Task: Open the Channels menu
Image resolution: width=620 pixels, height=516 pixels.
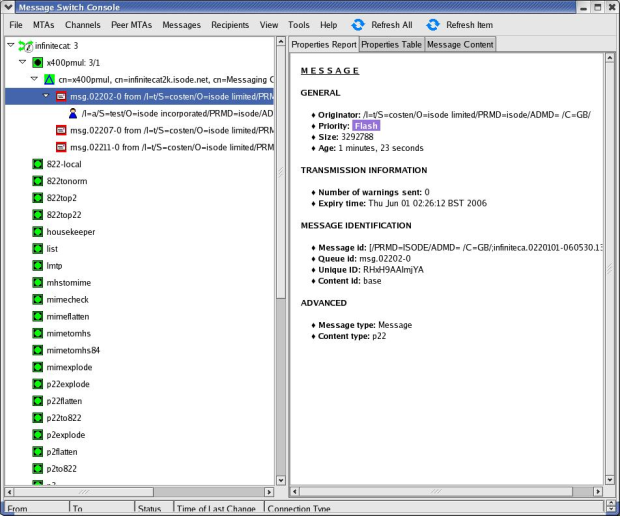Action: pos(82,24)
